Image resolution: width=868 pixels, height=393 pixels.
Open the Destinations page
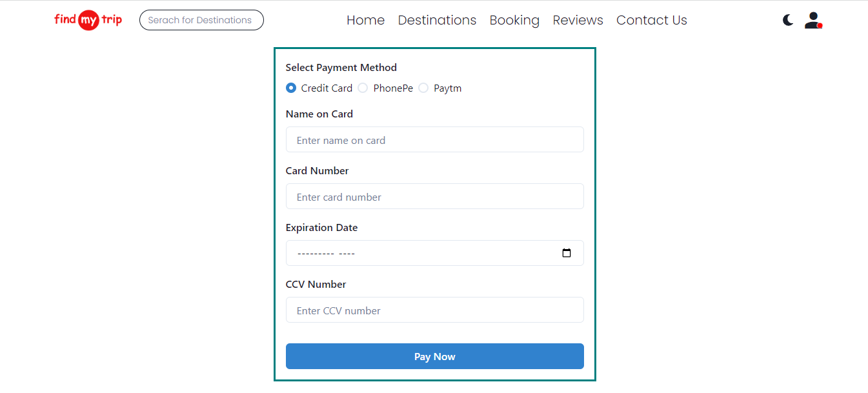pos(437,20)
